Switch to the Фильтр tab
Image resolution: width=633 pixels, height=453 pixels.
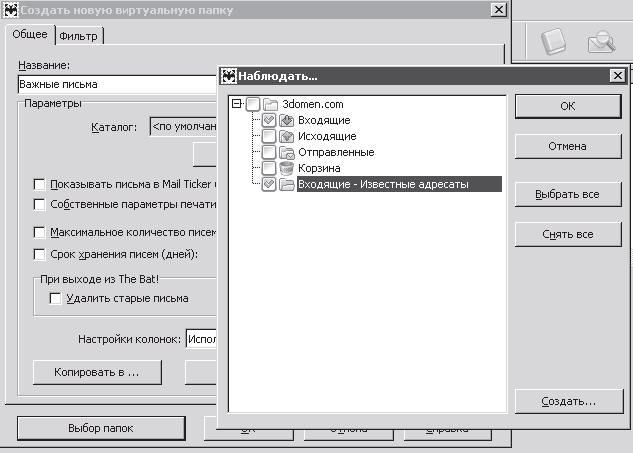coord(79,36)
